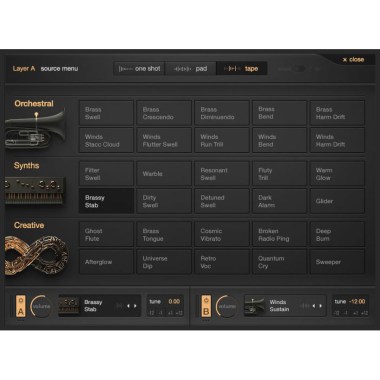Tune Layer B down 12 semitones
Viewport: 380px width, 380px height.
coord(337,313)
